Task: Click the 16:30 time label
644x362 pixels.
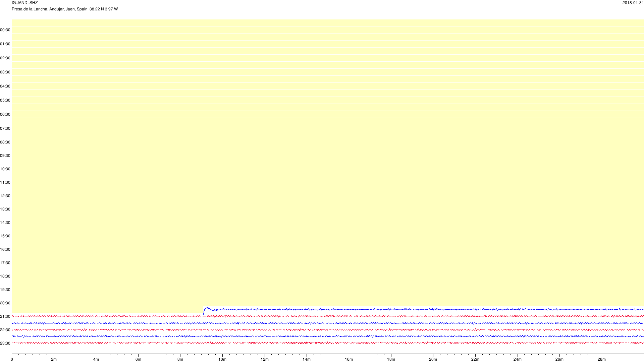Action: pyautogui.click(x=5, y=249)
